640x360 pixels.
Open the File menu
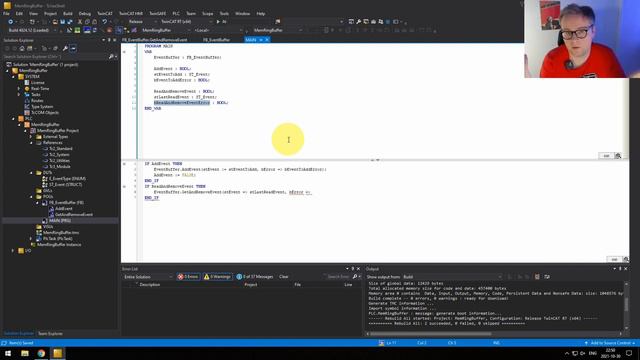coord(6,13)
